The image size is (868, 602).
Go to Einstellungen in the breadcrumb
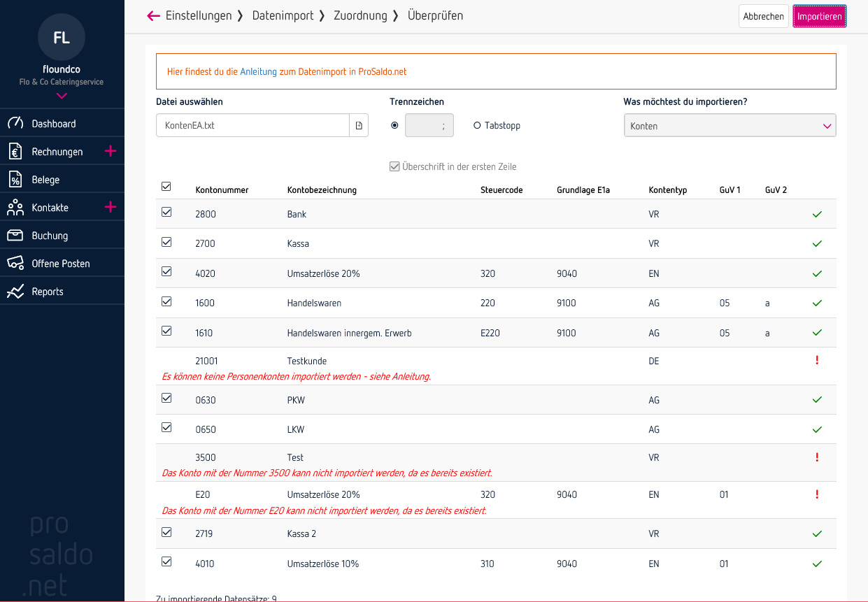coord(200,15)
